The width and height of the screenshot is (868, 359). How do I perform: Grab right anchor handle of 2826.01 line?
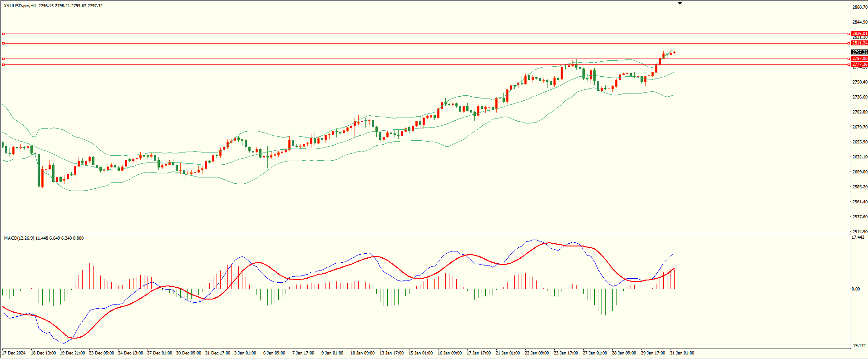849,34
